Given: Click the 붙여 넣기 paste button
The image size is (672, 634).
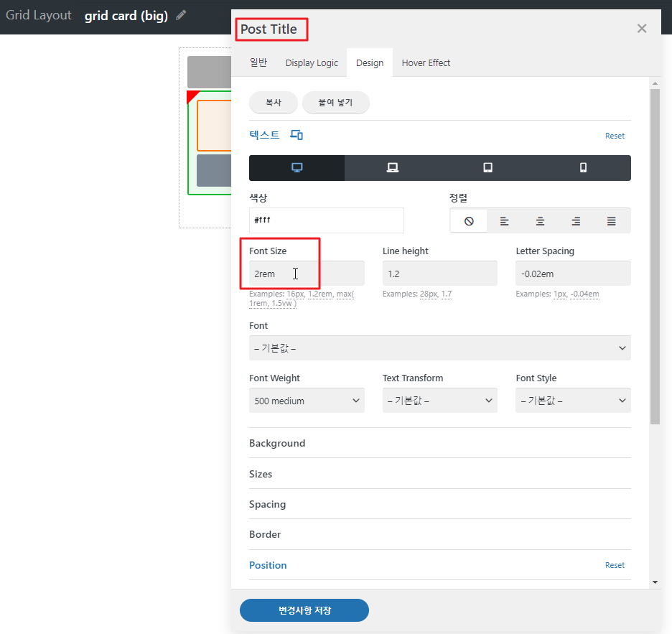Looking at the screenshot, I should pyautogui.click(x=335, y=103).
